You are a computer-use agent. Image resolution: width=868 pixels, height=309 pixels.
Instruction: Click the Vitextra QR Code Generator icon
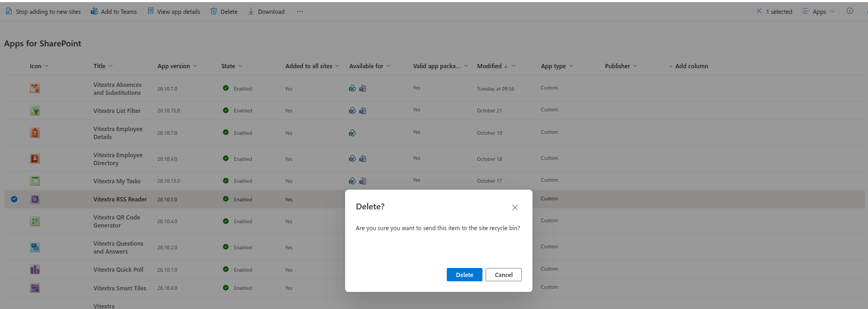point(35,222)
